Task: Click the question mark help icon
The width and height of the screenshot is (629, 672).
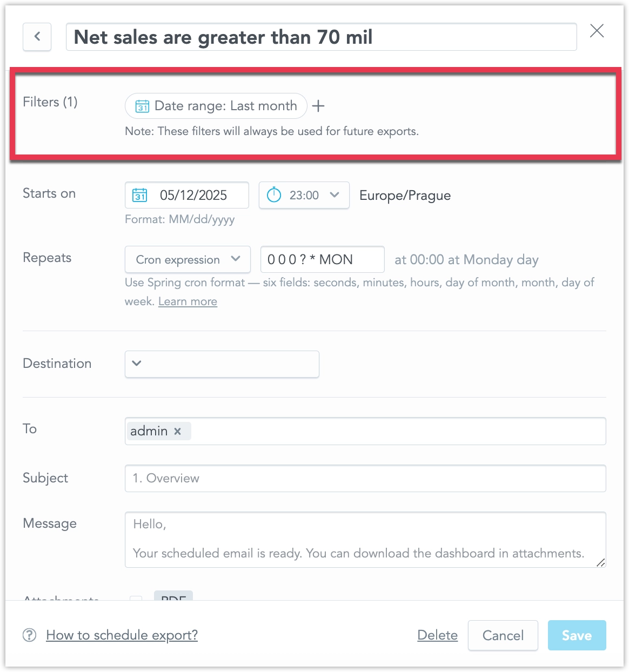Action: click(28, 635)
